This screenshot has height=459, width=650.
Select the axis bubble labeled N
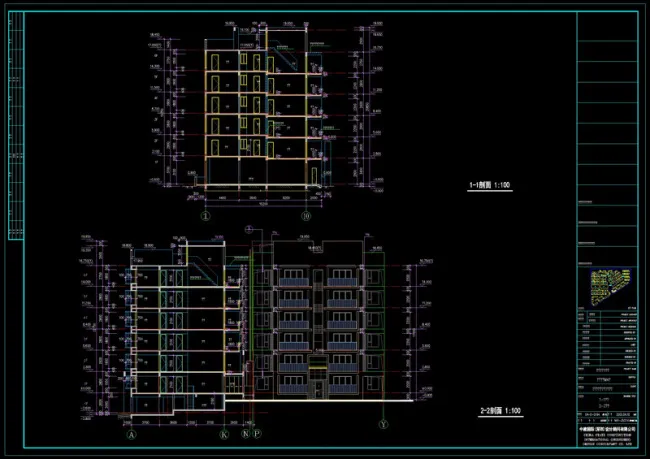pyautogui.click(x=245, y=436)
